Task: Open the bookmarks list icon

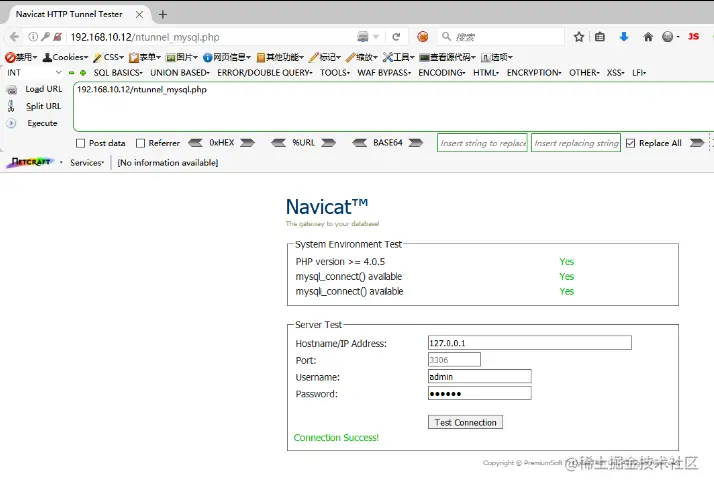Action: (x=600, y=37)
